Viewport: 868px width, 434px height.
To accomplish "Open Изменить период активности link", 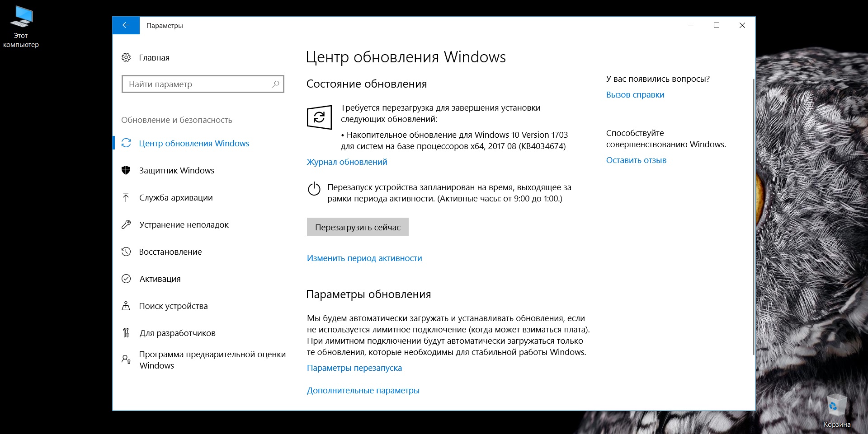I will [364, 258].
